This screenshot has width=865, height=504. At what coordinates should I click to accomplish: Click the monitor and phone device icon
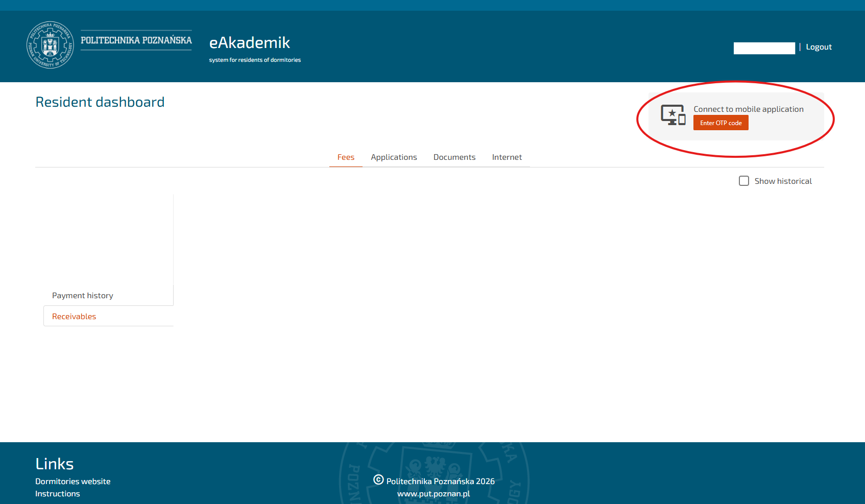673,115
